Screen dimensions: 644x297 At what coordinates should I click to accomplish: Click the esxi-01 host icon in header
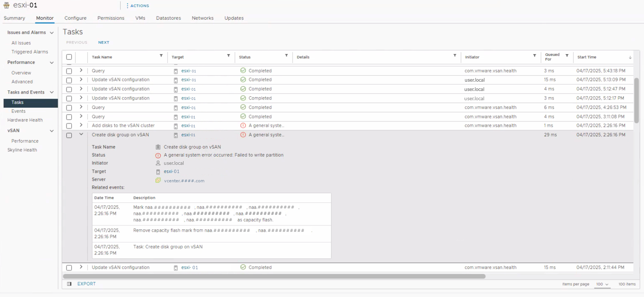[x=6, y=5]
